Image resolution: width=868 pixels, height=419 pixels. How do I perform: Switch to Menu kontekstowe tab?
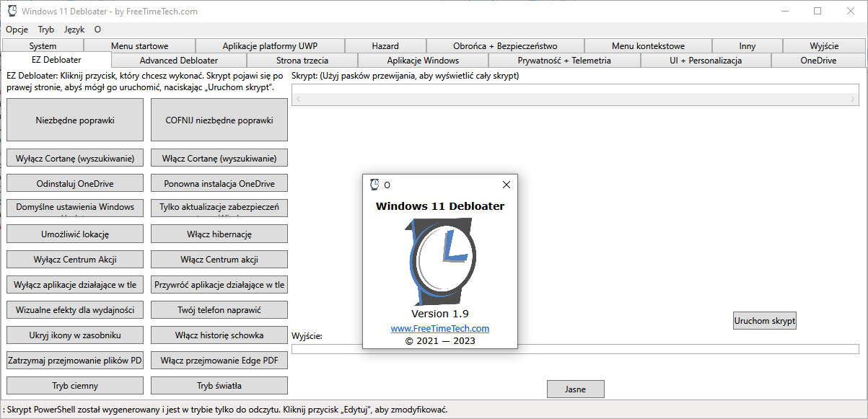coord(648,46)
